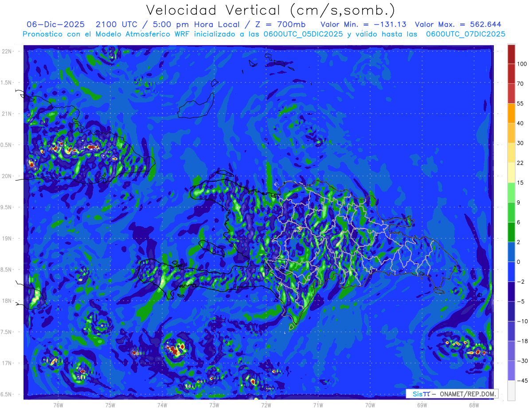The height and width of the screenshot is (411, 532).
Task: Click the colorbar label "100"
Action: tap(522, 64)
